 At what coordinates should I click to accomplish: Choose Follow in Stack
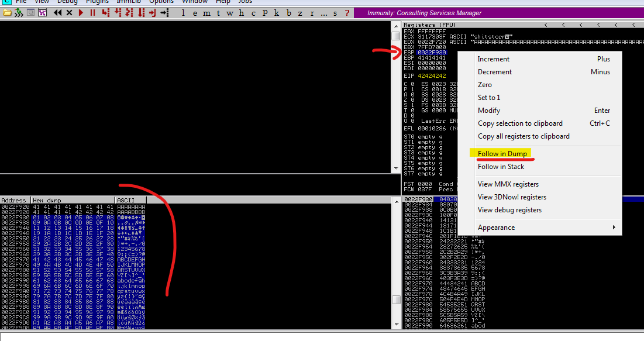coord(540,167)
